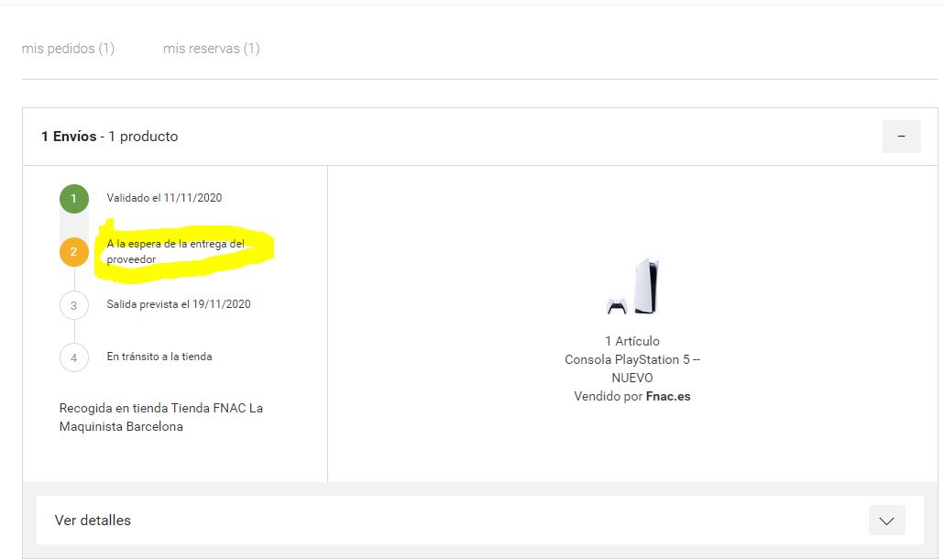Click 'Consola PlayStation 5 -- NUEVO' product name

(632, 368)
